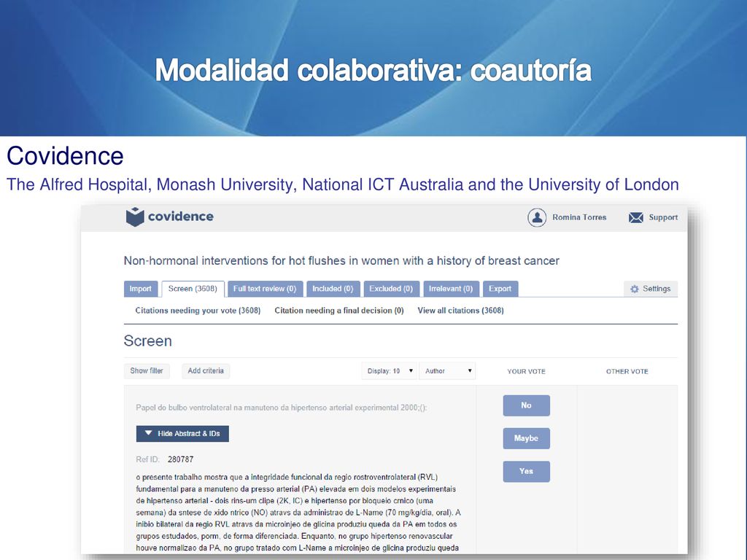Viewport: 747px width, 560px height.
Task: Click the covidence wordmark
Action: [x=181, y=217]
